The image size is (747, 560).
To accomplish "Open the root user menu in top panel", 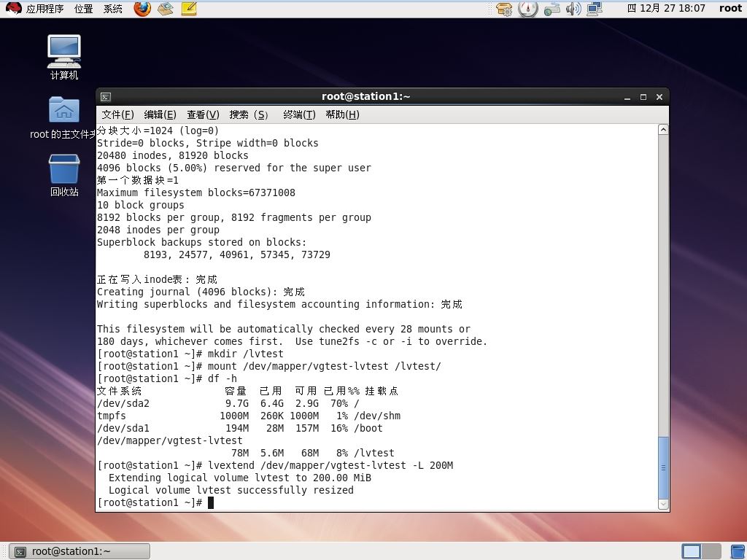I will [730, 8].
